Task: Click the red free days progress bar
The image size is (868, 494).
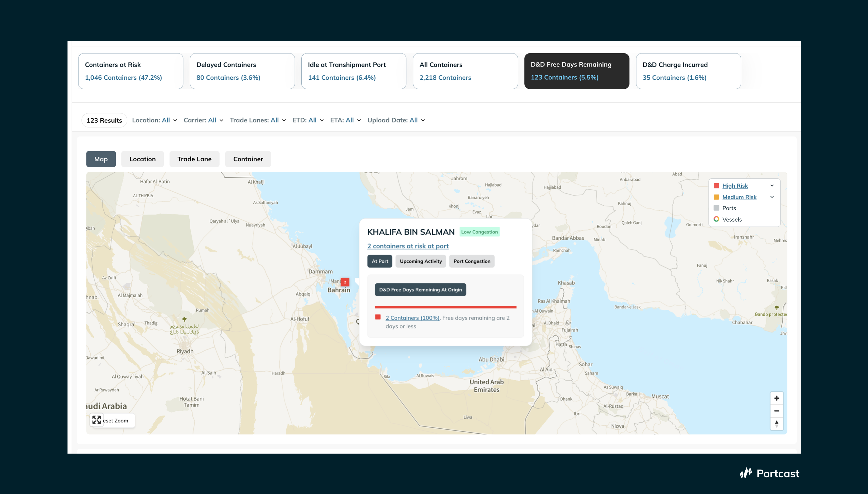Action: tap(445, 307)
